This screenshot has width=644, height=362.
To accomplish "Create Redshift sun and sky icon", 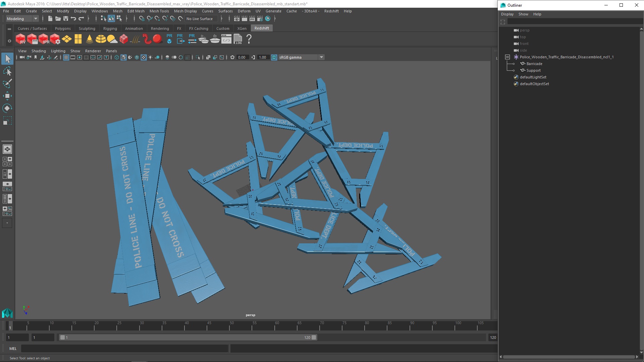I will tap(112, 39).
